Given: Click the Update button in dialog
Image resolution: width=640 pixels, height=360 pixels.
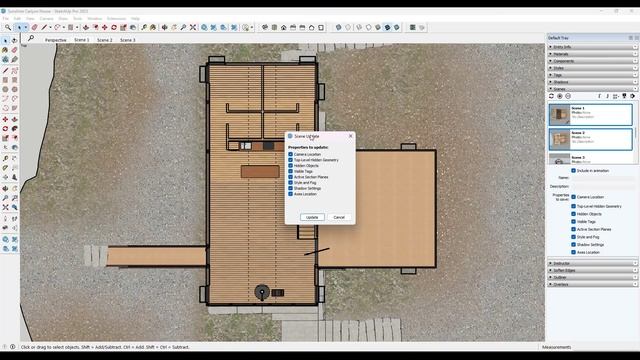Looking at the screenshot, I should [x=312, y=217].
